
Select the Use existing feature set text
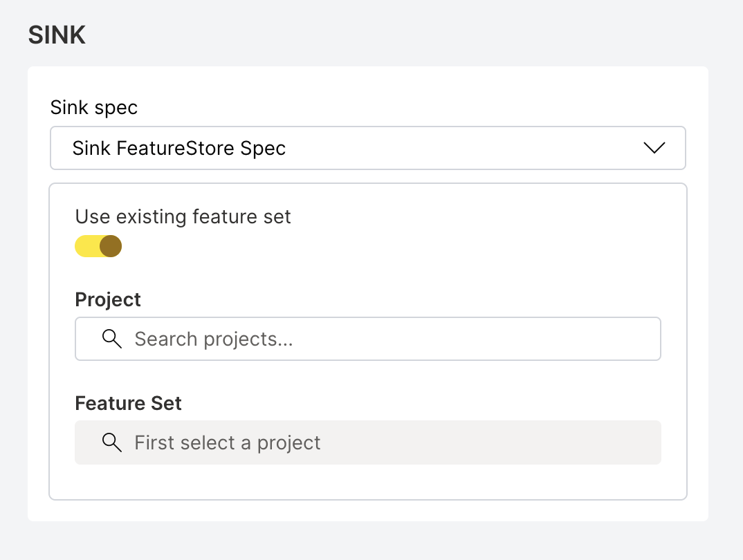183,216
